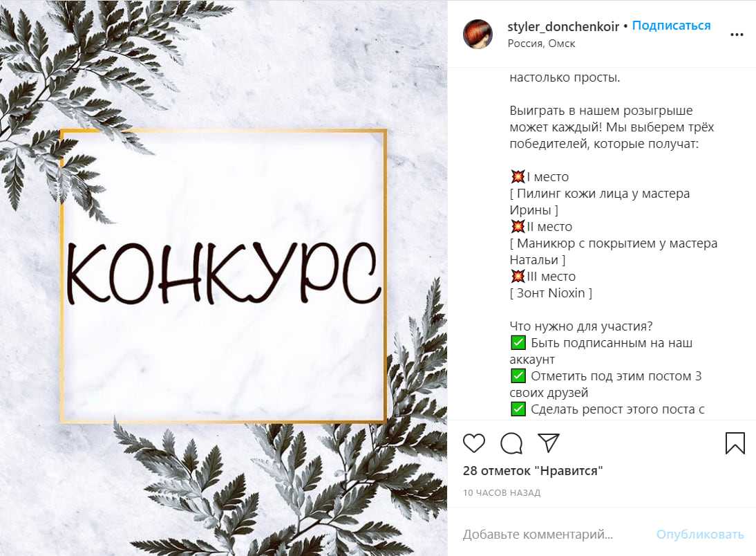The width and height of the screenshot is (756, 556).
Task: Click green checkmark beside 'Быть подписанным'
Action: [x=518, y=343]
